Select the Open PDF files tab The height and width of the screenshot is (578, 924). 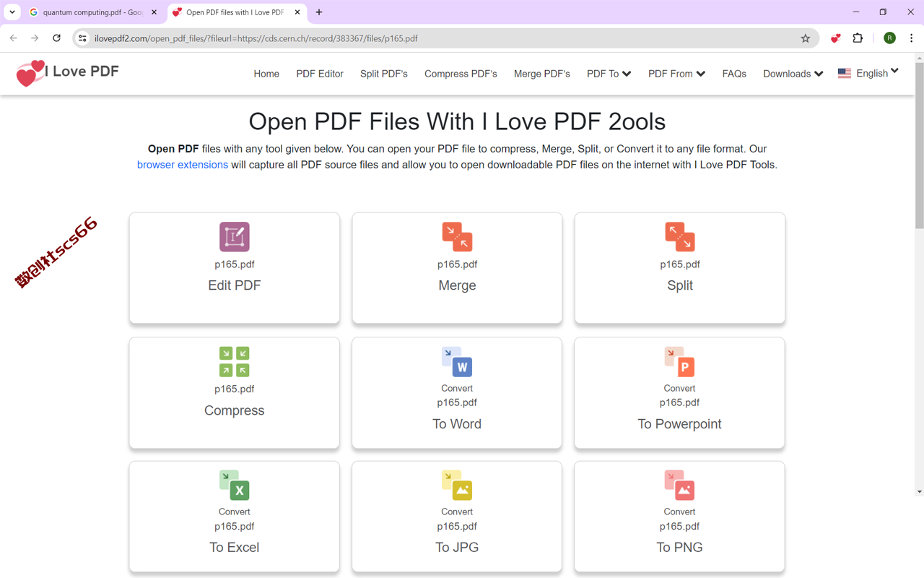[236, 12]
